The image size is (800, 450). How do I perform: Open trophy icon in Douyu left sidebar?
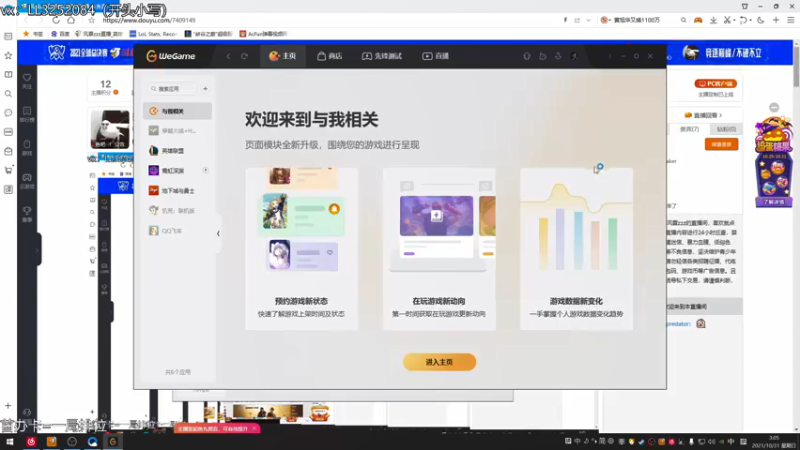27,213
